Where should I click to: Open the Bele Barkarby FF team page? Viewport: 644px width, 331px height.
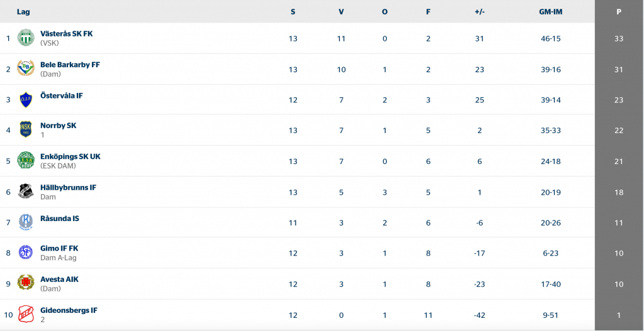pos(70,65)
